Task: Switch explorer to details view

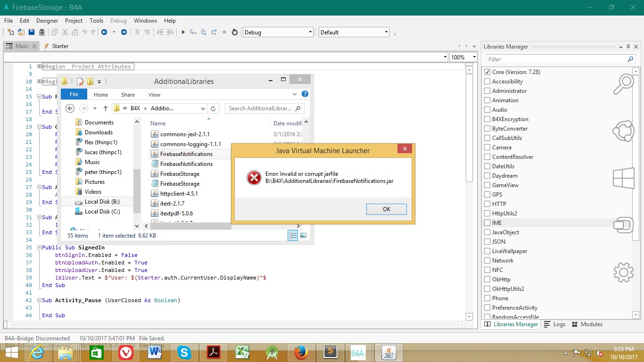Action: [293, 235]
